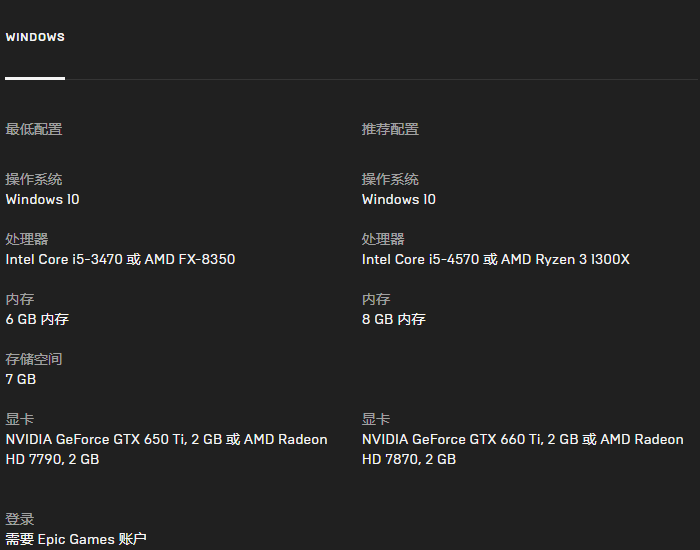Click the 推荐配置 heading
Screen dimensions: 700x550
(390, 129)
